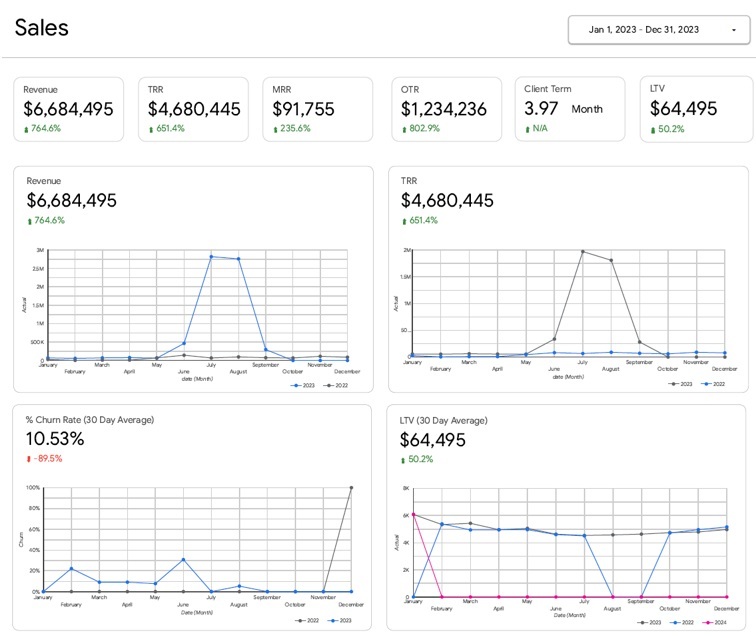The width and height of the screenshot is (756, 636).
Task: Toggle the 2023 legend entry in the LTV chart
Action: [x=649, y=622]
